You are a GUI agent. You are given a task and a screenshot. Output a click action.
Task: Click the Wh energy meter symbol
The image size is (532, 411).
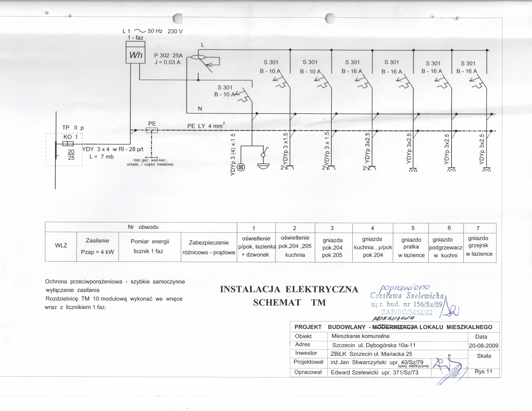click(x=135, y=52)
